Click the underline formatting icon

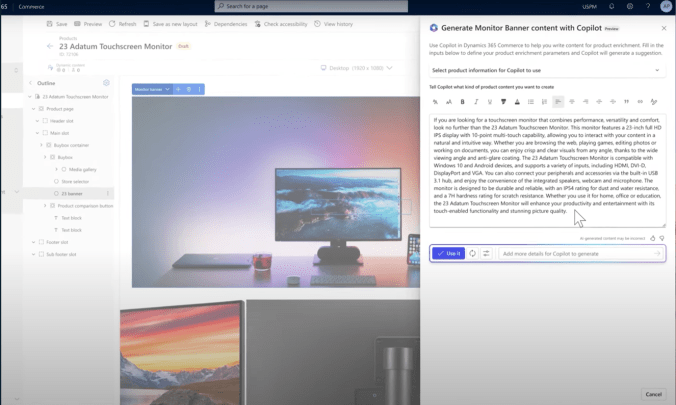pyautogui.click(x=489, y=102)
